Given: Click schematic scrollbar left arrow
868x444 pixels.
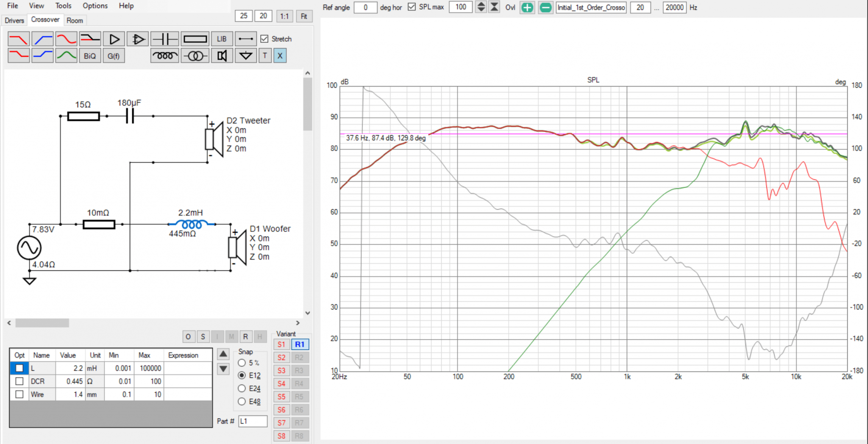Looking at the screenshot, I should (9, 323).
